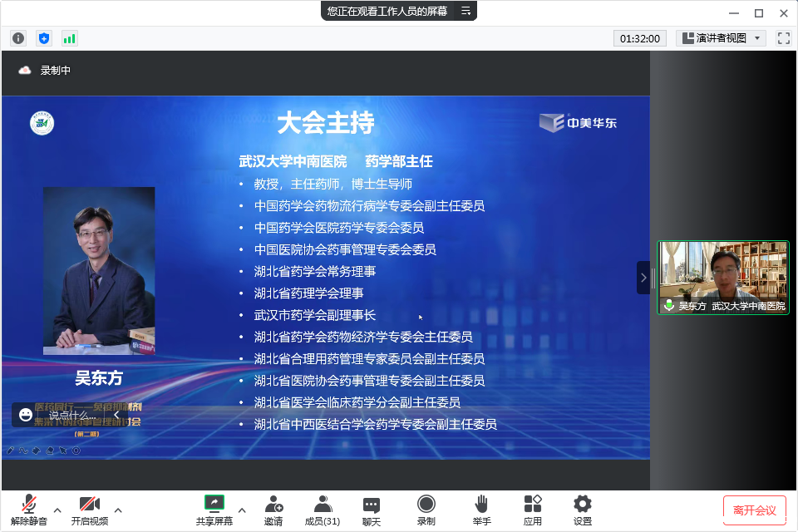Image resolution: width=798 pixels, height=532 pixels.
Task: Open the 演讲者视图 view dropdown
Action: tap(721, 38)
